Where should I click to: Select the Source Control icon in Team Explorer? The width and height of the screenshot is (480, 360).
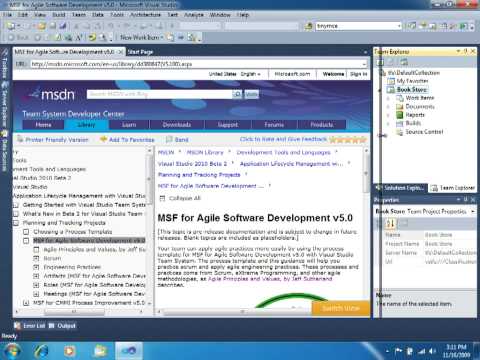click(x=400, y=132)
